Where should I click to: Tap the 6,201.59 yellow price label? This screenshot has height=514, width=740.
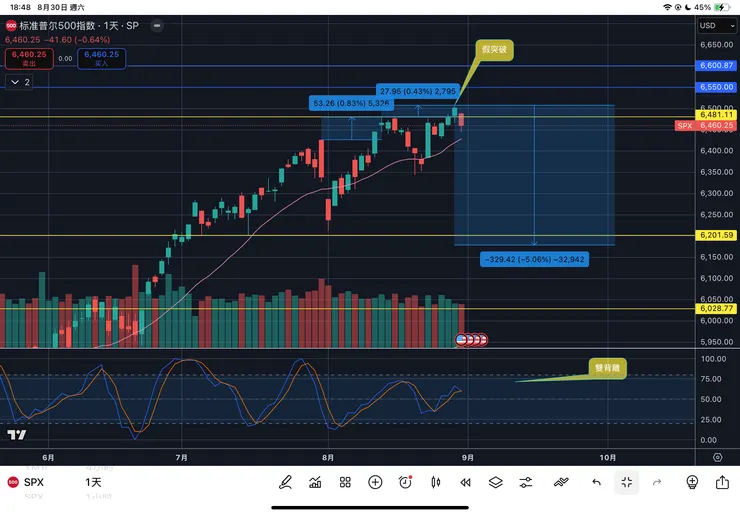[x=716, y=235]
